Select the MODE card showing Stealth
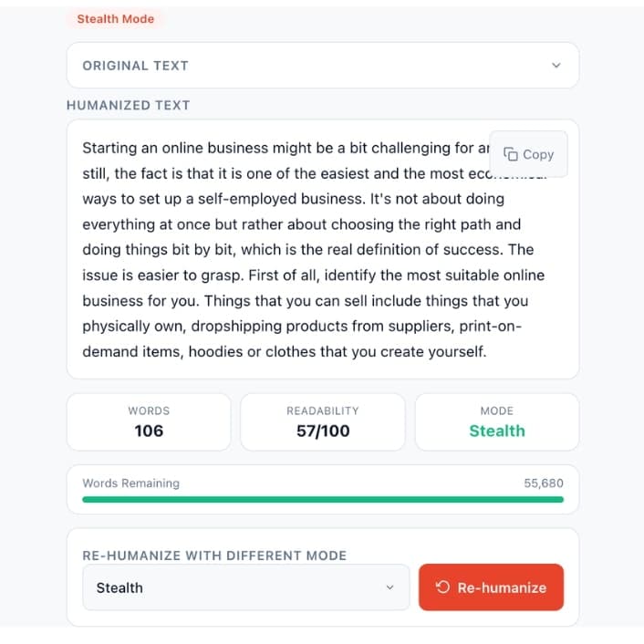Image resolution: width=644 pixels, height=644 pixels. pyautogui.click(x=496, y=421)
